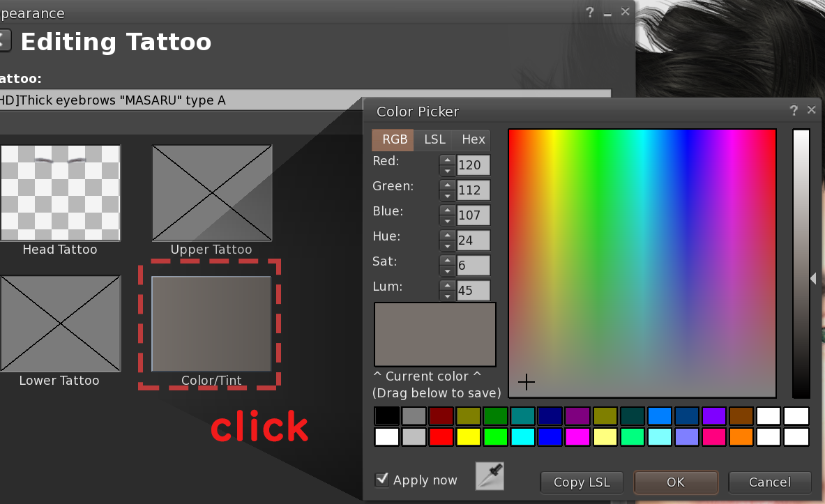Focus the Blue value field showing 107
This screenshot has width=825, height=504.
point(473,215)
